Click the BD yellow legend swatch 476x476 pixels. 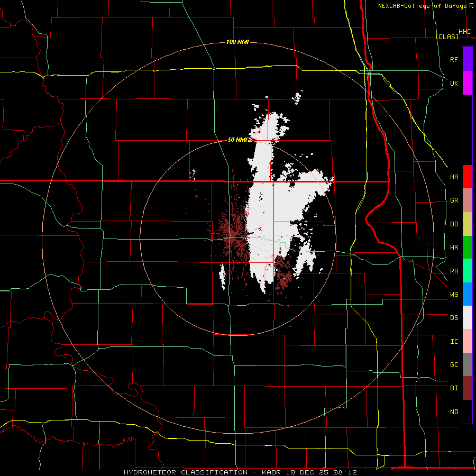[x=467, y=224]
